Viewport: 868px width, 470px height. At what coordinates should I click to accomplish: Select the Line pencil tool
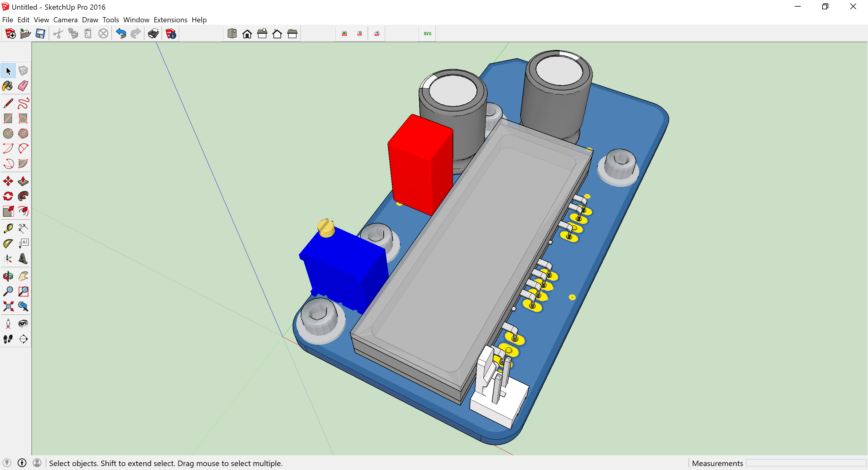pos(8,103)
